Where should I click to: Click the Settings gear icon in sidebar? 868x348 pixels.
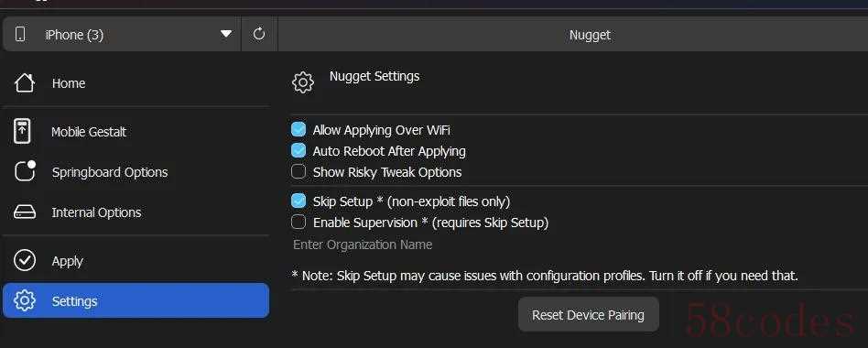(x=25, y=301)
